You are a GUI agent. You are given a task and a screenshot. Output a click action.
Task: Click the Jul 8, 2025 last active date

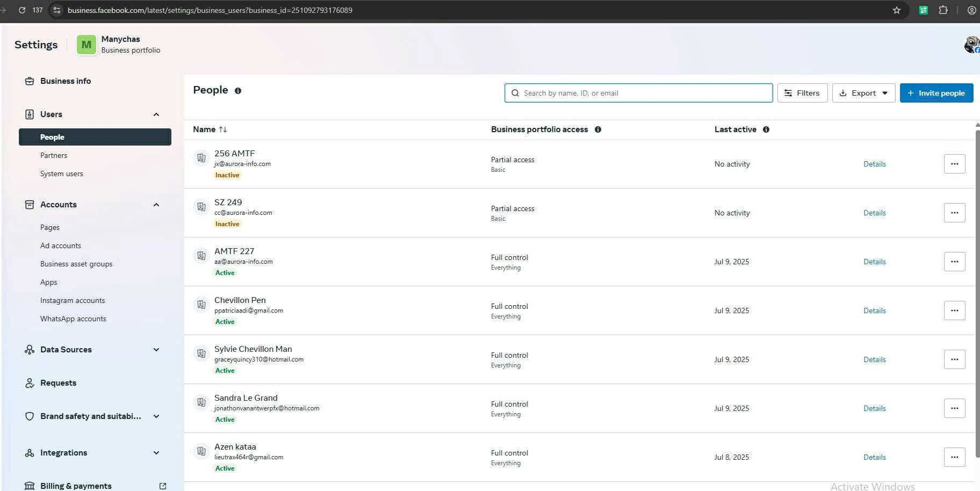(732, 457)
